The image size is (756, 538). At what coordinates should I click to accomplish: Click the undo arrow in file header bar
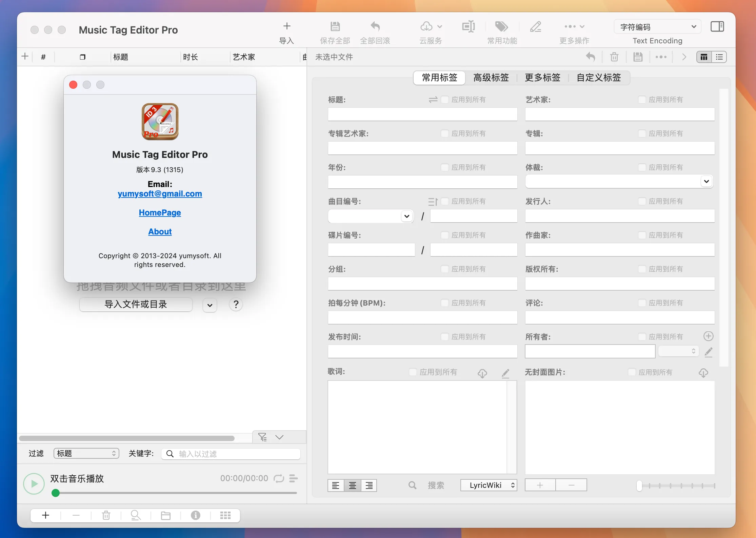591,57
